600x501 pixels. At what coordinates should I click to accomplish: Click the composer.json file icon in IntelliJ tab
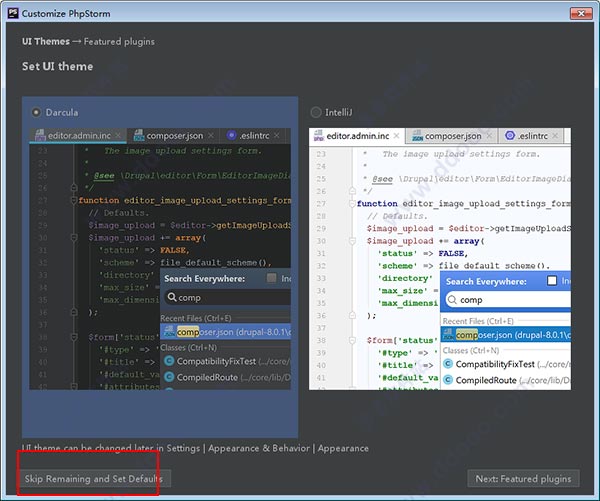[417, 135]
